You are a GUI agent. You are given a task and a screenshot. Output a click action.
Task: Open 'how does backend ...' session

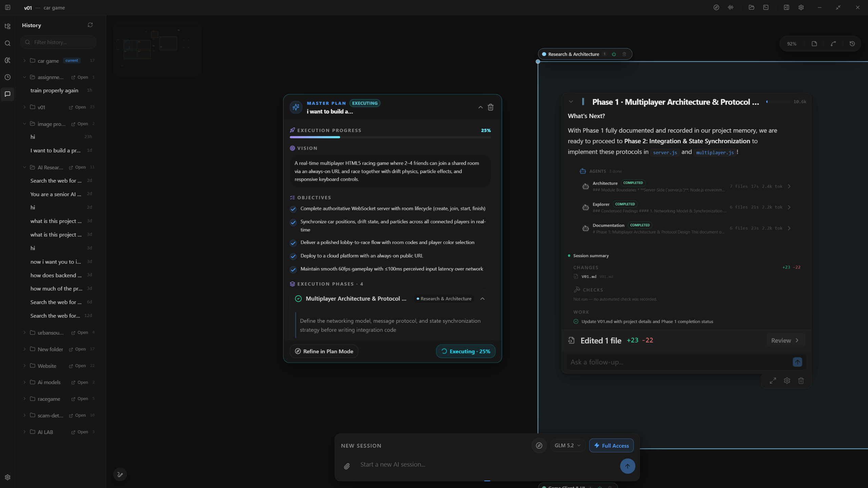pyautogui.click(x=60, y=275)
